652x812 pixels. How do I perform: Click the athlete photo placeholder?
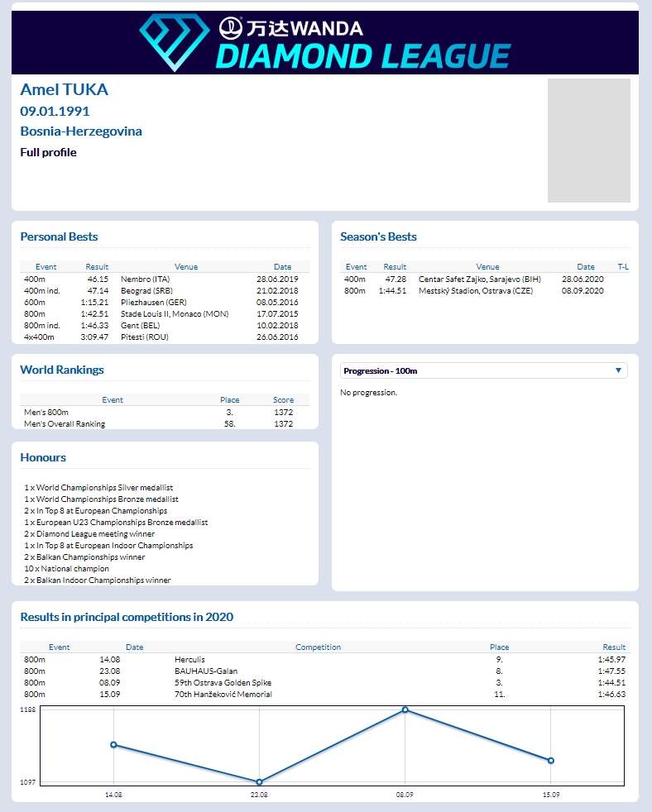(588, 141)
